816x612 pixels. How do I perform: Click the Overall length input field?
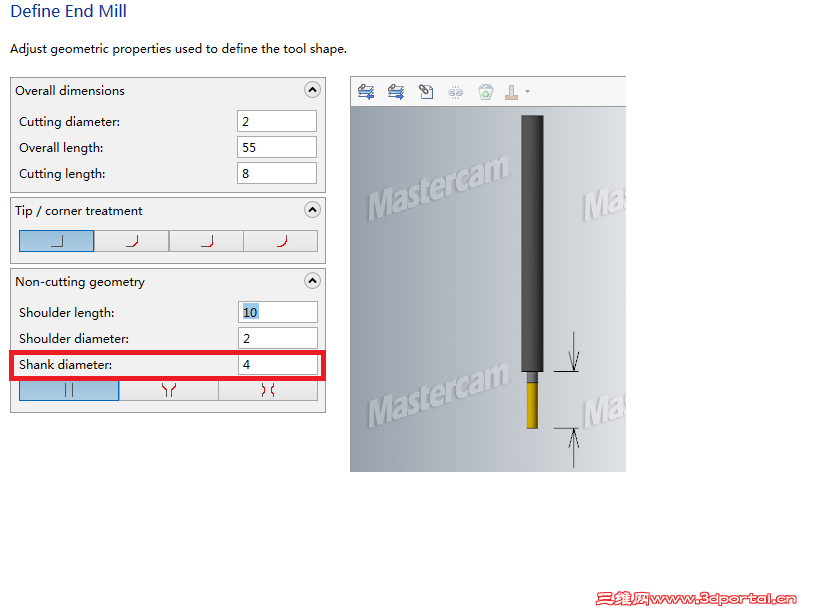click(x=277, y=147)
